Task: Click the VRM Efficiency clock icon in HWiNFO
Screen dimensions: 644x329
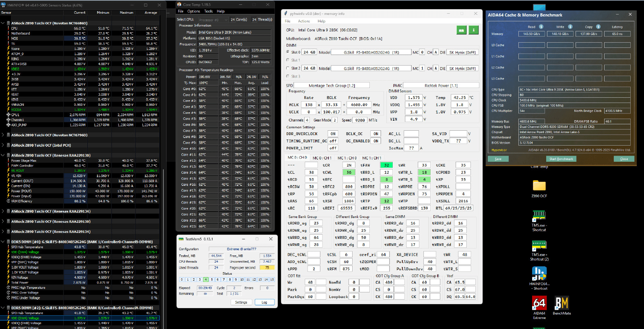Action: point(8,201)
